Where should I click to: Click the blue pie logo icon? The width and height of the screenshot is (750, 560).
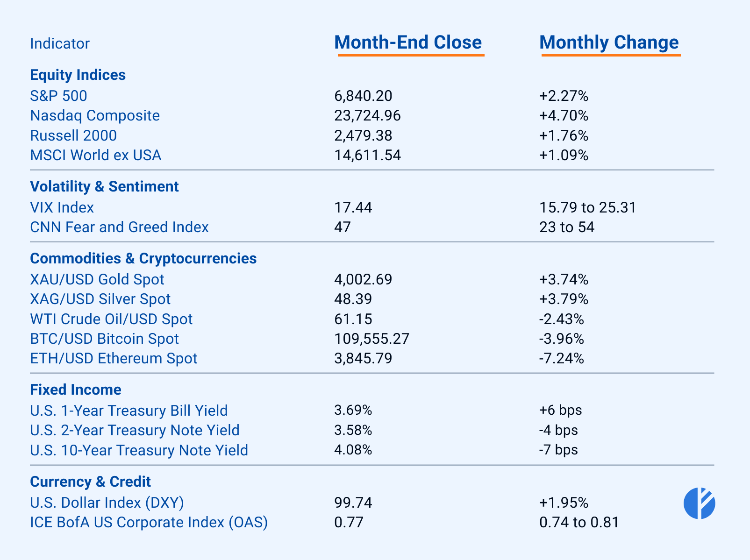pos(699,503)
